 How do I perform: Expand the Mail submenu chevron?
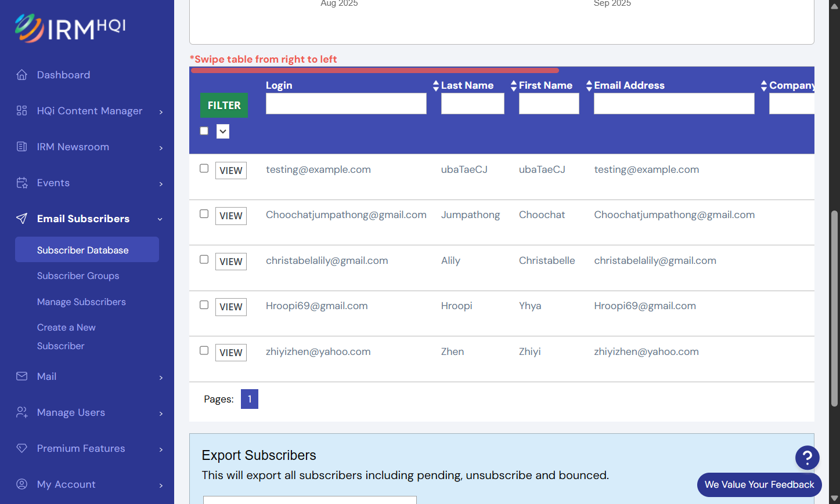161,378
